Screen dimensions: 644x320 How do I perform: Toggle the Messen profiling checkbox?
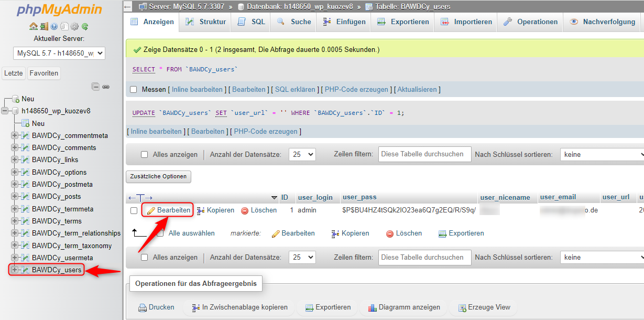click(x=134, y=90)
